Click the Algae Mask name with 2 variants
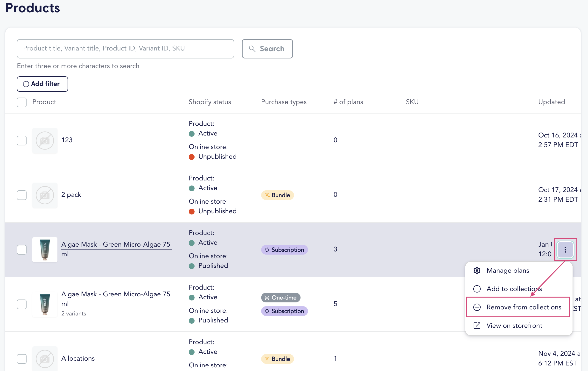588x371 pixels. coord(116,299)
